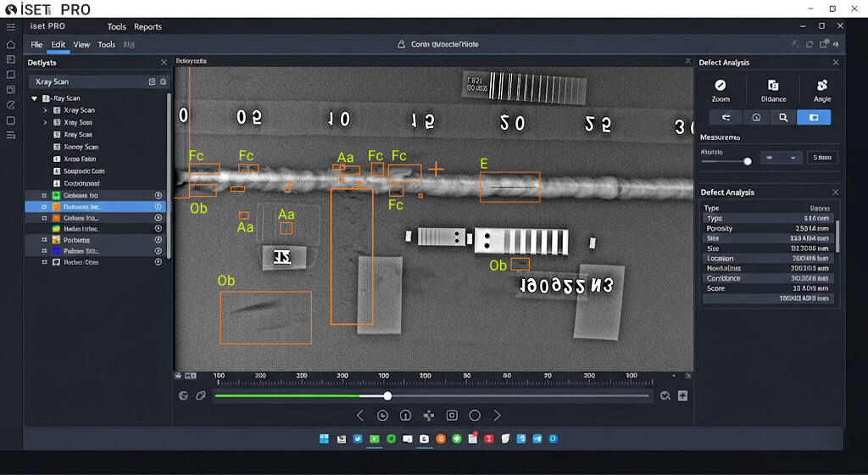
Task: Collapse the root Ray Scan tree node
Action: click(35, 98)
